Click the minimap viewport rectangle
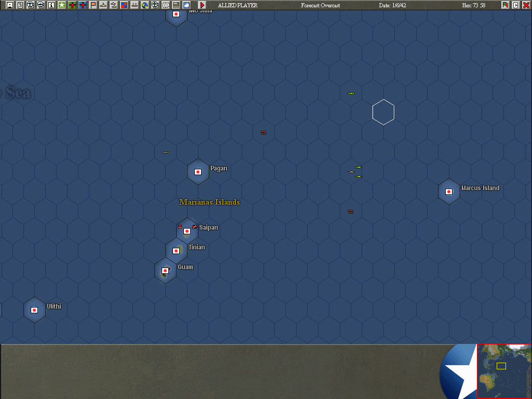532x399 pixels. (x=502, y=367)
